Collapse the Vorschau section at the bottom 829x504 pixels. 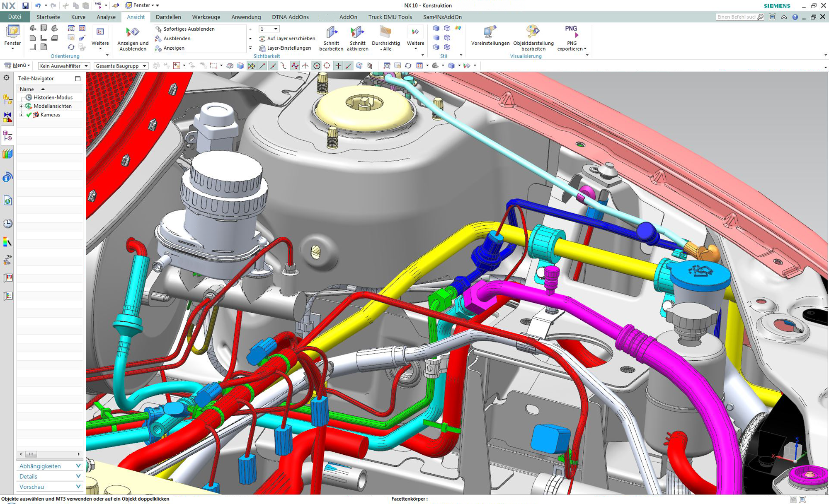(x=78, y=486)
